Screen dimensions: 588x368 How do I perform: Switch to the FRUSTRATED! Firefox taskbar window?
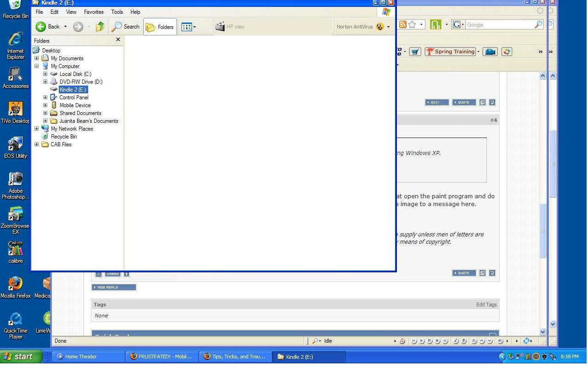[x=162, y=356]
